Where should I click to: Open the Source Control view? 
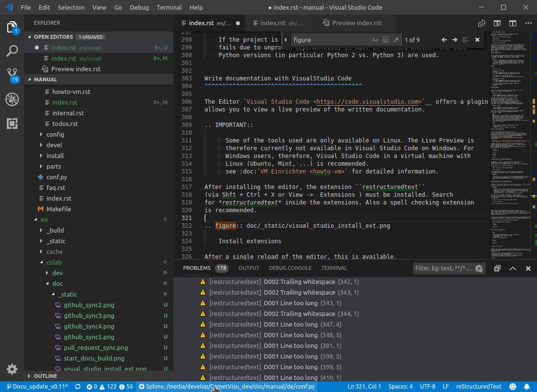12,75
